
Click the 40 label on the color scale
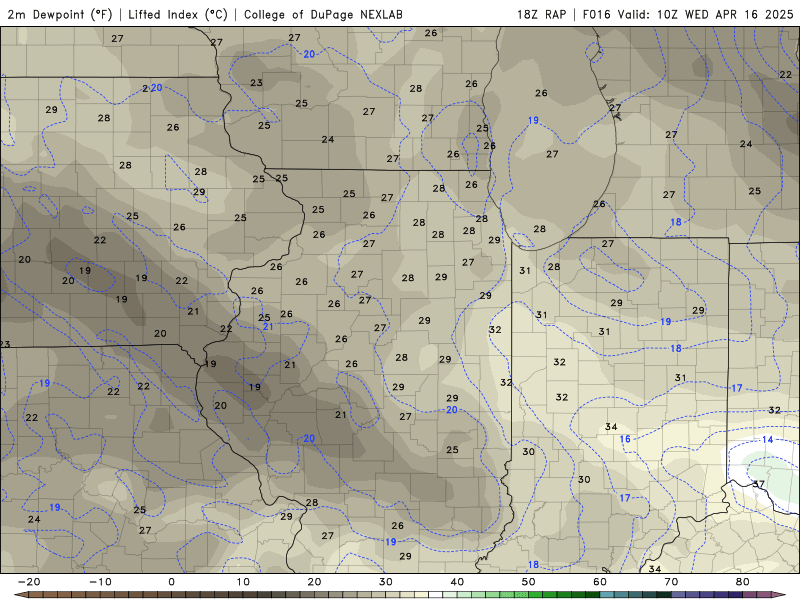pos(457,582)
